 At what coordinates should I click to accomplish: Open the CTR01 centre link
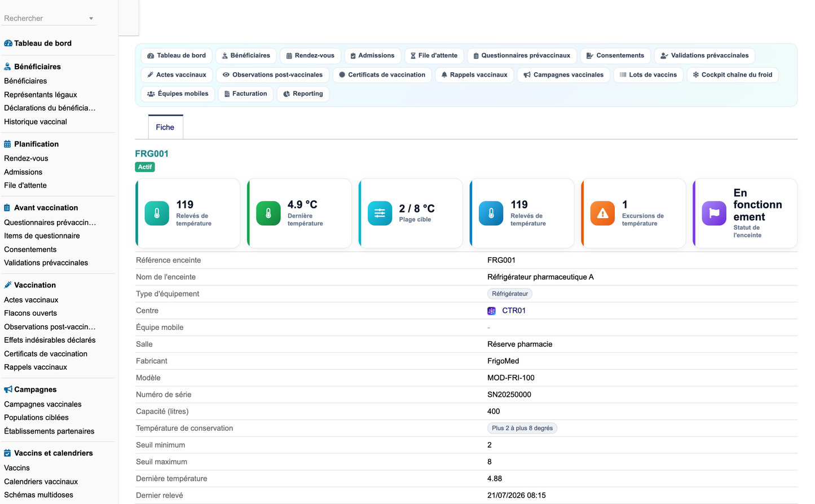(x=514, y=311)
